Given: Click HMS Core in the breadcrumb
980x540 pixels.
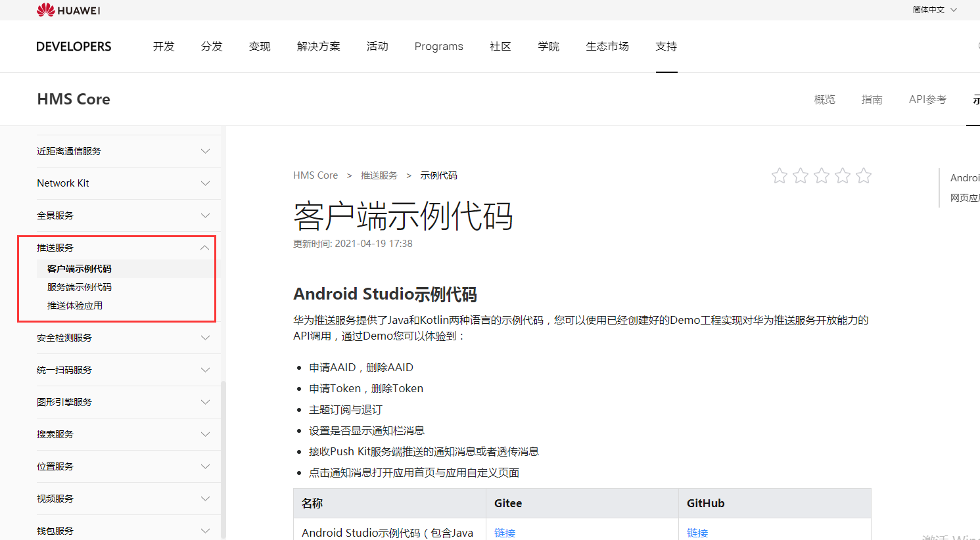Looking at the screenshot, I should 315,175.
